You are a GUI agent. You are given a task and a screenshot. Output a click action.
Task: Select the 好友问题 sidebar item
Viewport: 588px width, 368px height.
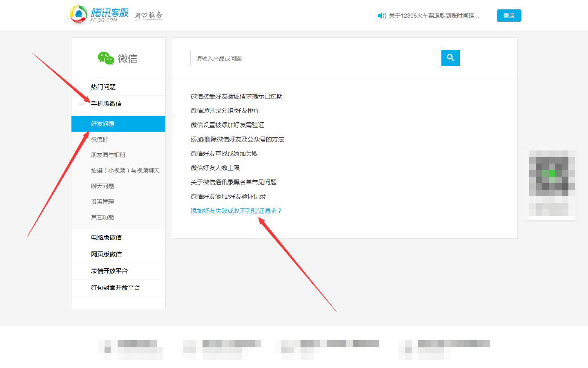(x=118, y=124)
